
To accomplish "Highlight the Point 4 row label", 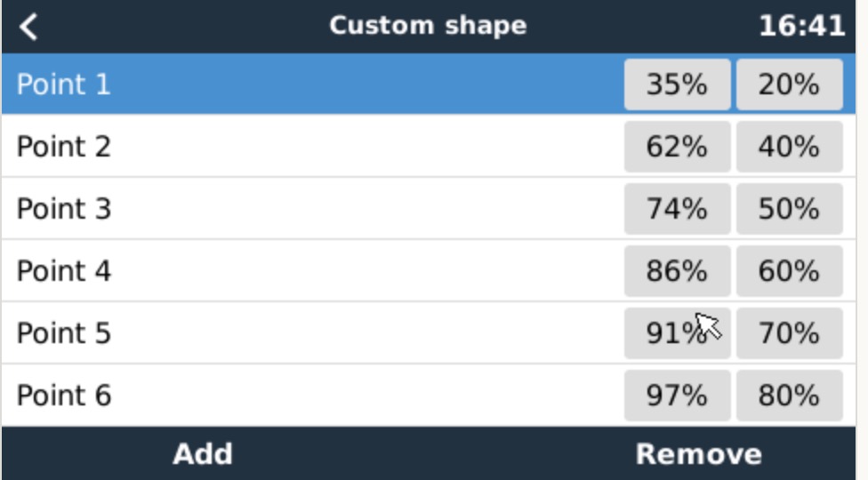I will pos(64,271).
